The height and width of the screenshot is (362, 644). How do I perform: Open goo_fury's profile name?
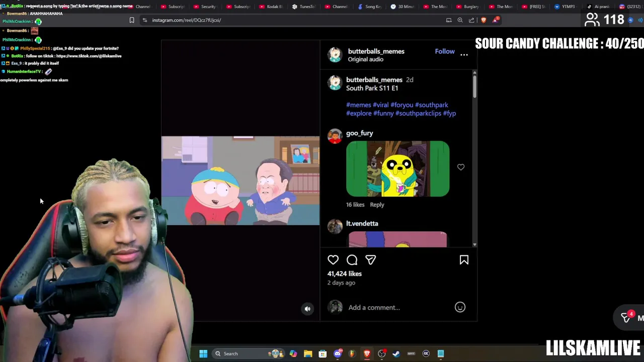360,133
